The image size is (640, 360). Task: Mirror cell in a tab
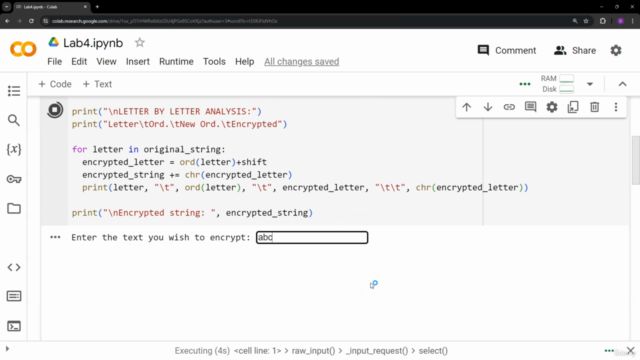coord(573,107)
